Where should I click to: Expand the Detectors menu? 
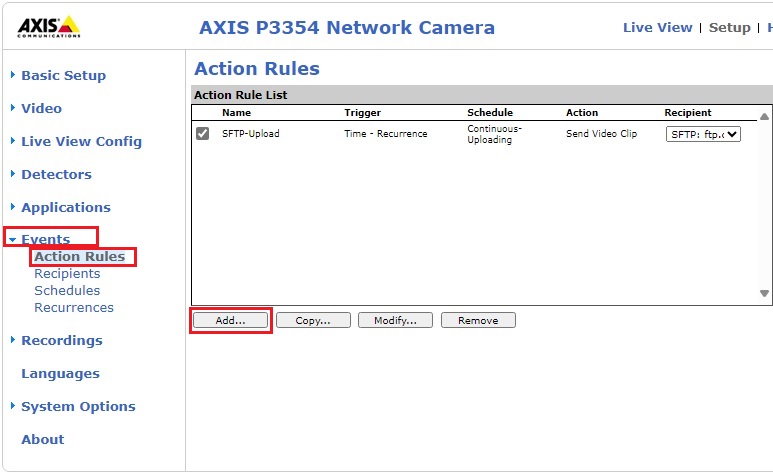(x=56, y=174)
